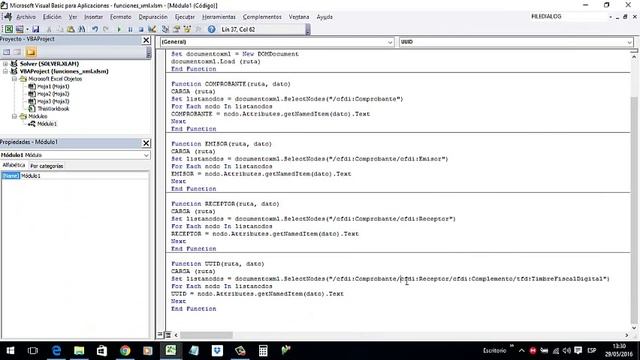The image size is (640, 360).
Task: Open the Properties Window toolbar icon
Action: point(176,29)
